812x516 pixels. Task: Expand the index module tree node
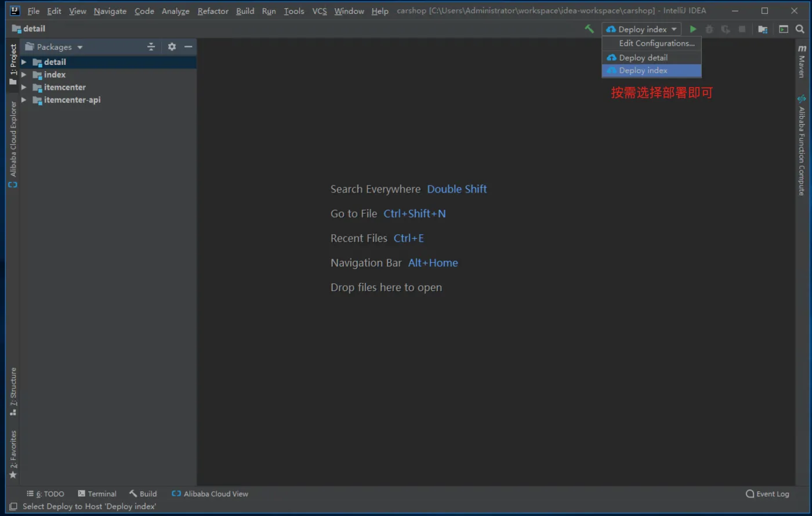[x=24, y=75]
